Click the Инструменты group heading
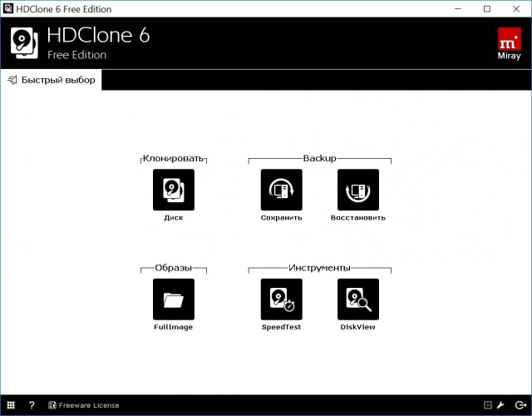This screenshot has width=532, height=416. coord(319,268)
